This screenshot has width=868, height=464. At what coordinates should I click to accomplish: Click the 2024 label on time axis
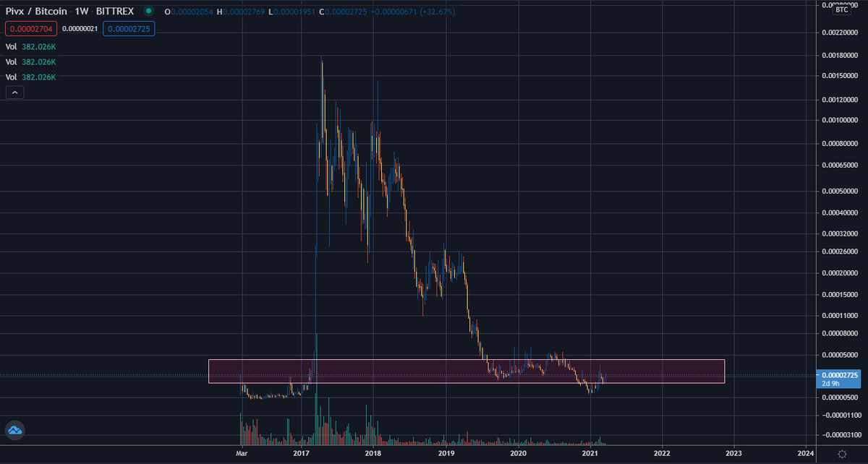805,452
